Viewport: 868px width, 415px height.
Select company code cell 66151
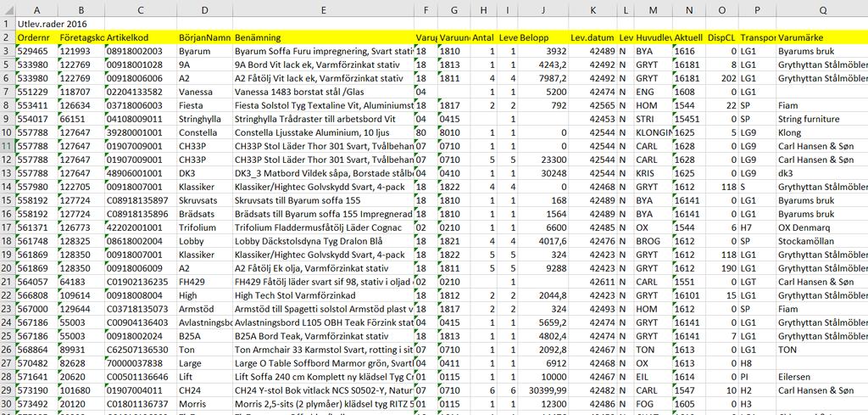[x=81, y=119]
